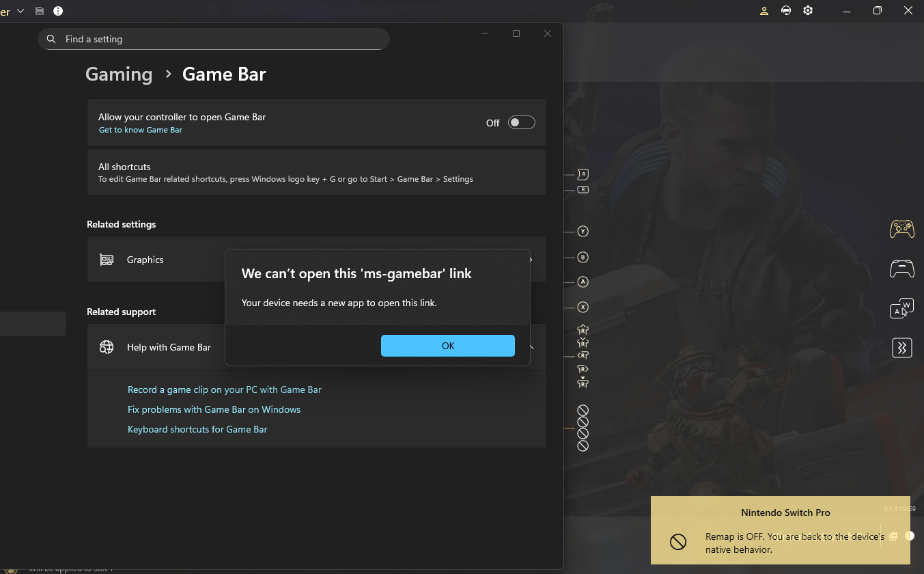Viewport: 924px width, 574px height.
Task: Click OK in the ms-gamebar error dialog
Action: click(447, 346)
